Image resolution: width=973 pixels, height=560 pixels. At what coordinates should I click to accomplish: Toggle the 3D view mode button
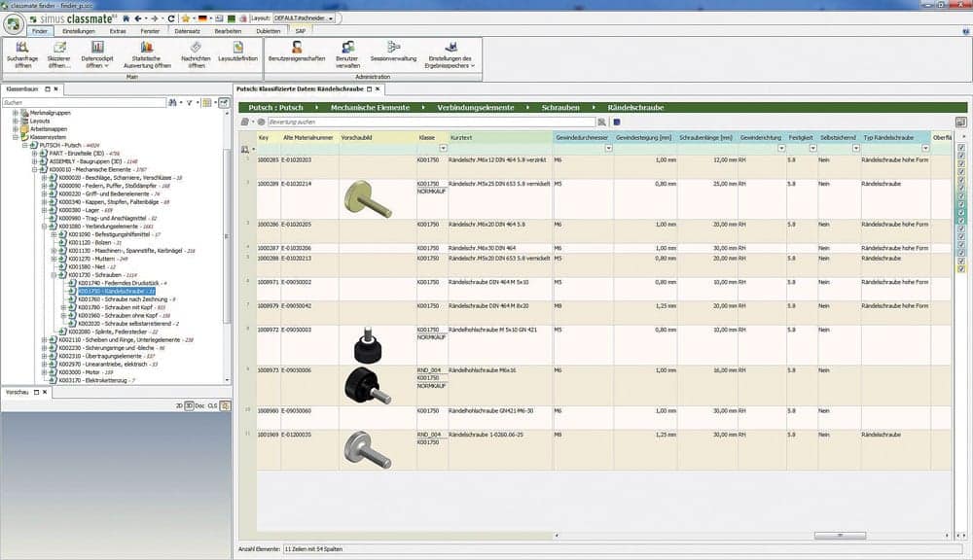[x=190, y=404]
